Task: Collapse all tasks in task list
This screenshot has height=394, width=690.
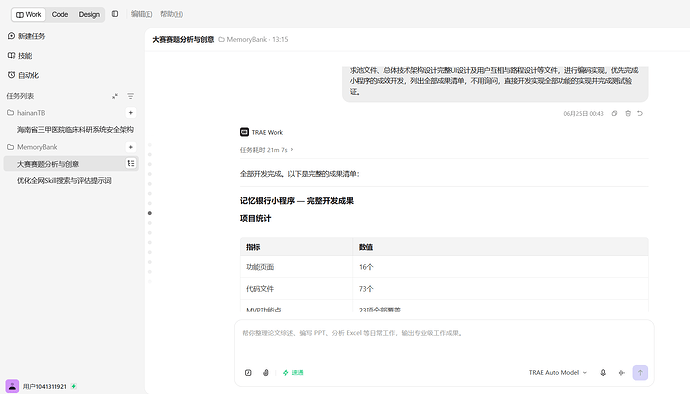Action: tap(115, 96)
